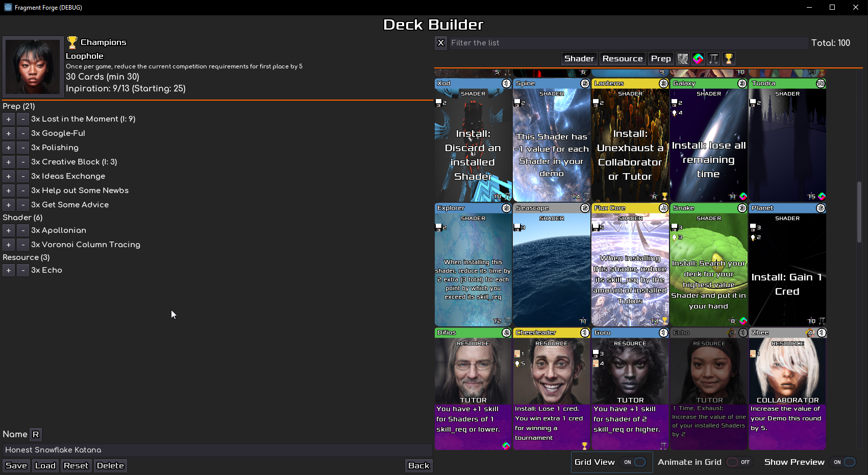Screen dimensions: 868x475
Task: Pick the Snake shader card
Action: 709,265
